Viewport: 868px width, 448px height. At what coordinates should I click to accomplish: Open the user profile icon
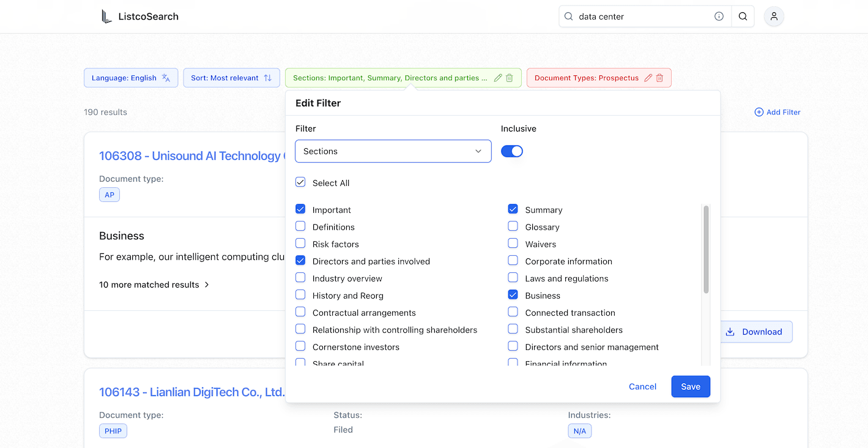774,17
